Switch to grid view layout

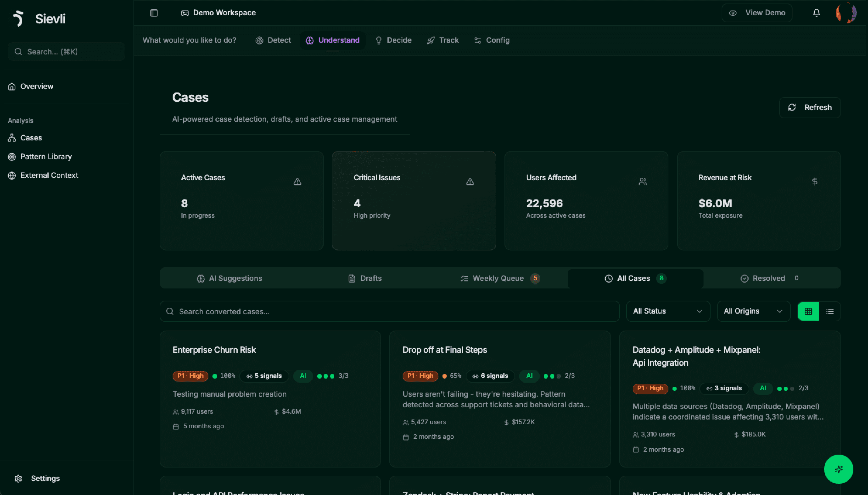808,311
